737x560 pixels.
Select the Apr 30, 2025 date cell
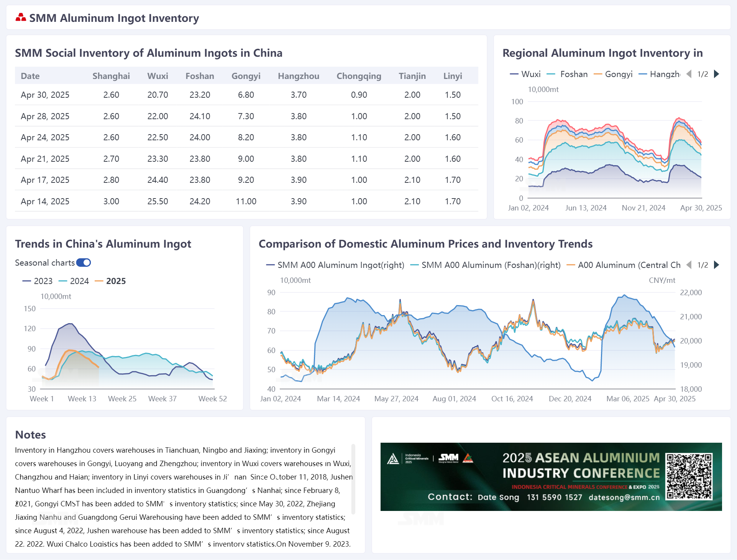tap(45, 95)
